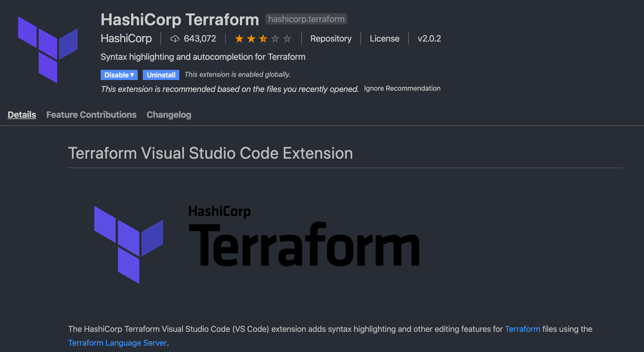Open the extension Repository link

330,38
